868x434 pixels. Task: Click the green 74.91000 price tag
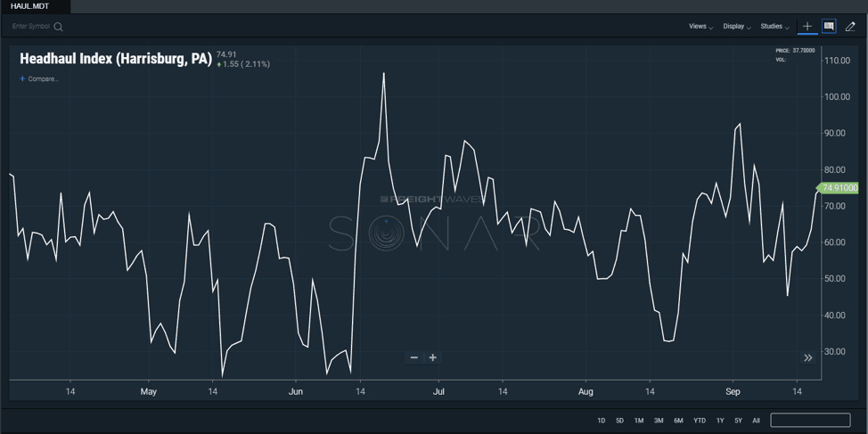coord(838,188)
